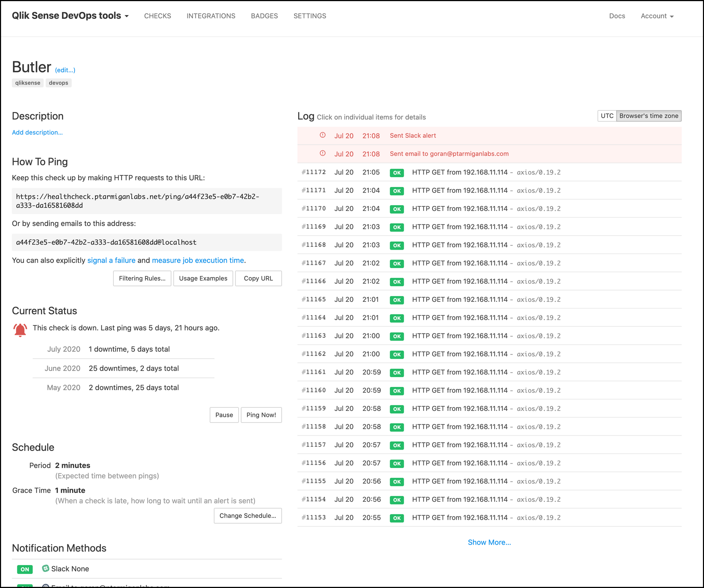Viewport: 704px width, 588px height.
Task: Switch log times to Browser's time zone
Action: pos(649,116)
